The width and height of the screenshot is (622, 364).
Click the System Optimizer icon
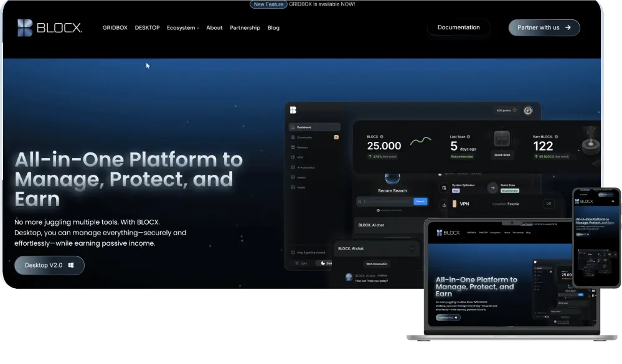(444, 187)
